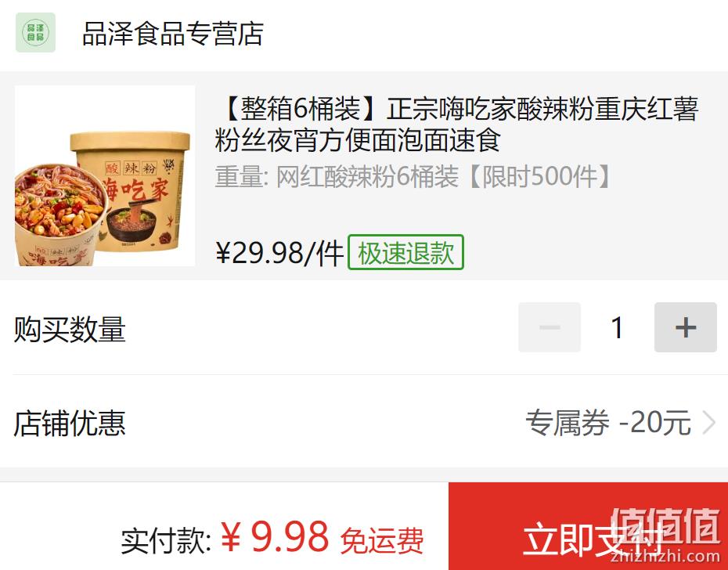
Task: Decrease purchase quantity with minus icon
Action: click(x=550, y=327)
